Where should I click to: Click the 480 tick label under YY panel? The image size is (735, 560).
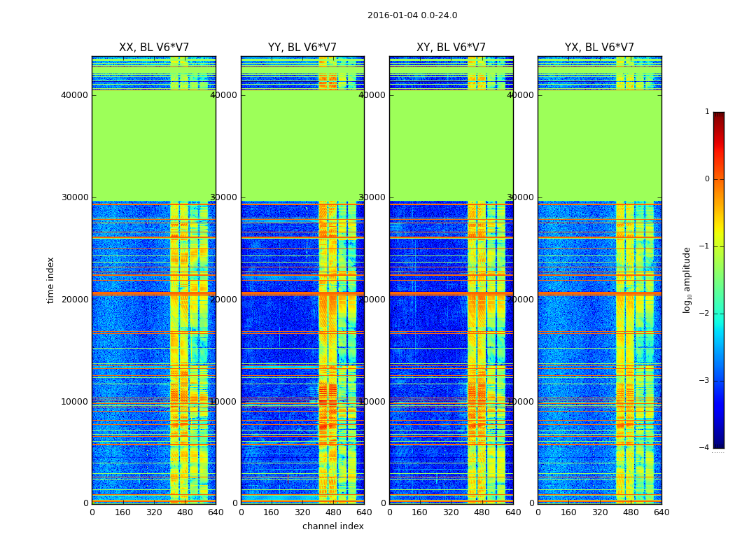[x=333, y=512]
